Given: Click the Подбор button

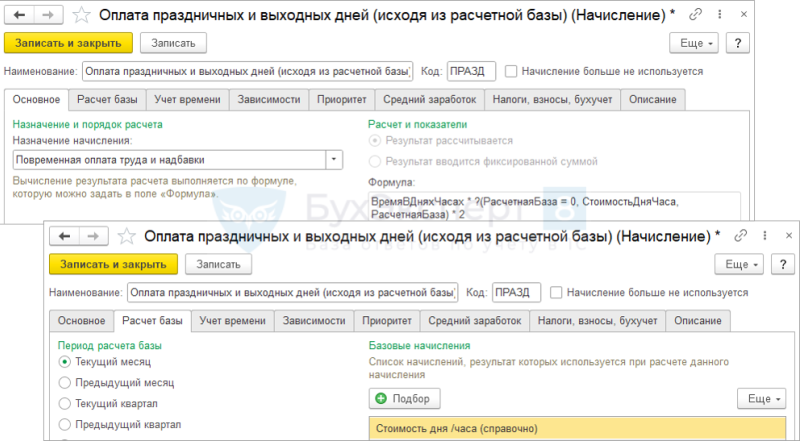Looking at the screenshot, I should point(404,399).
